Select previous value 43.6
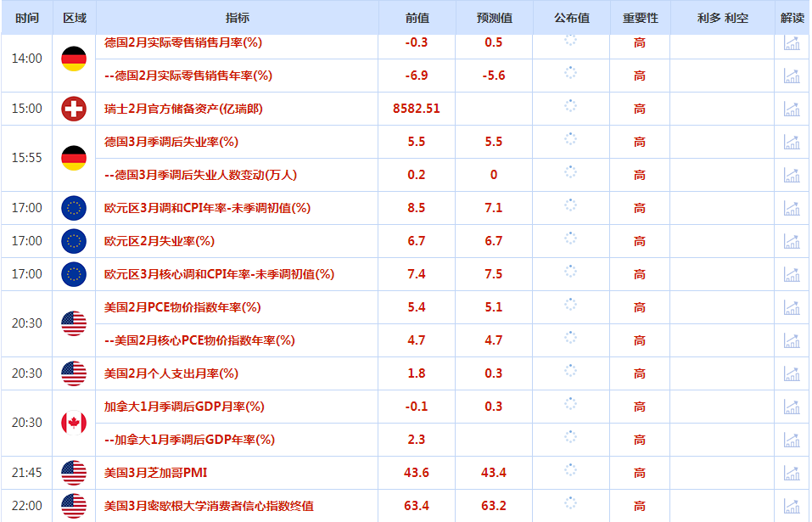This screenshot has width=812, height=522. 417,473
